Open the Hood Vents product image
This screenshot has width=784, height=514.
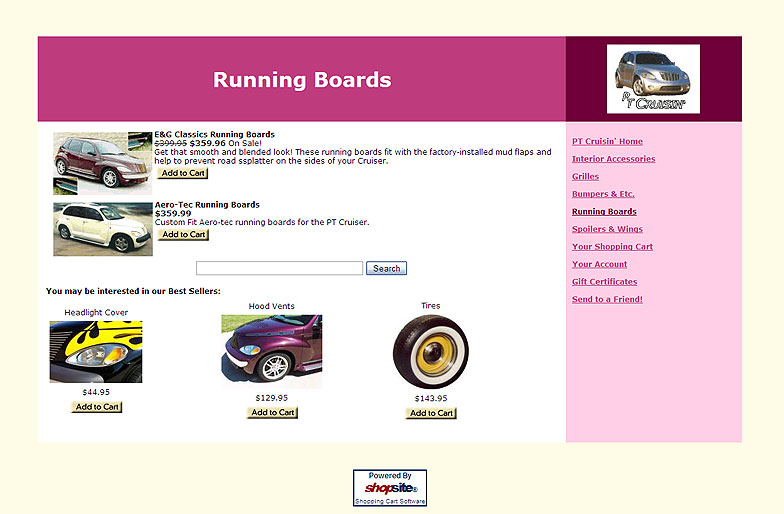(x=271, y=351)
